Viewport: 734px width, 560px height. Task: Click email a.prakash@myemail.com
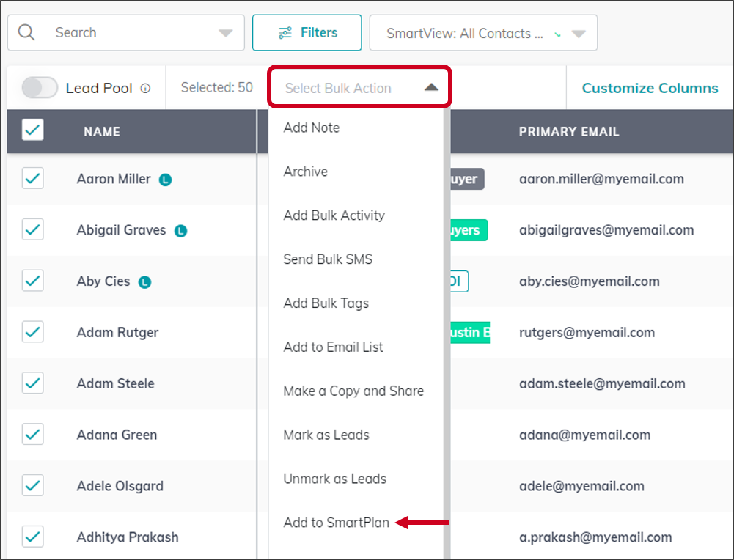[595, 537]
